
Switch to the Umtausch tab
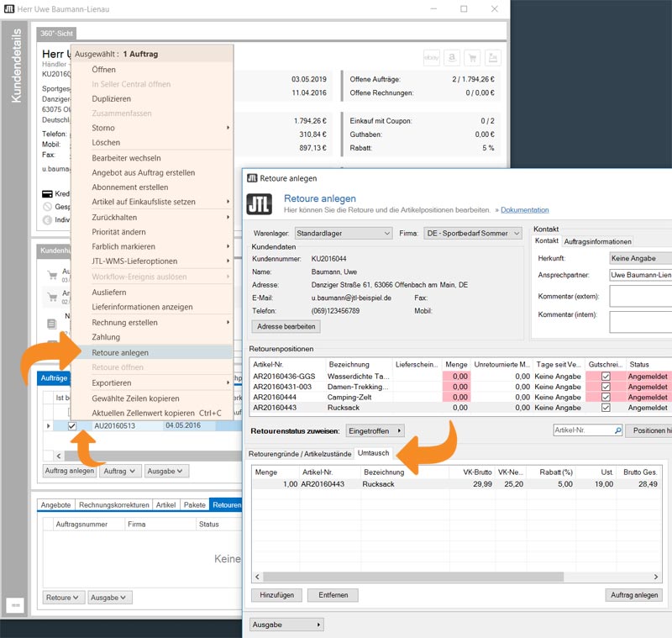373,454
